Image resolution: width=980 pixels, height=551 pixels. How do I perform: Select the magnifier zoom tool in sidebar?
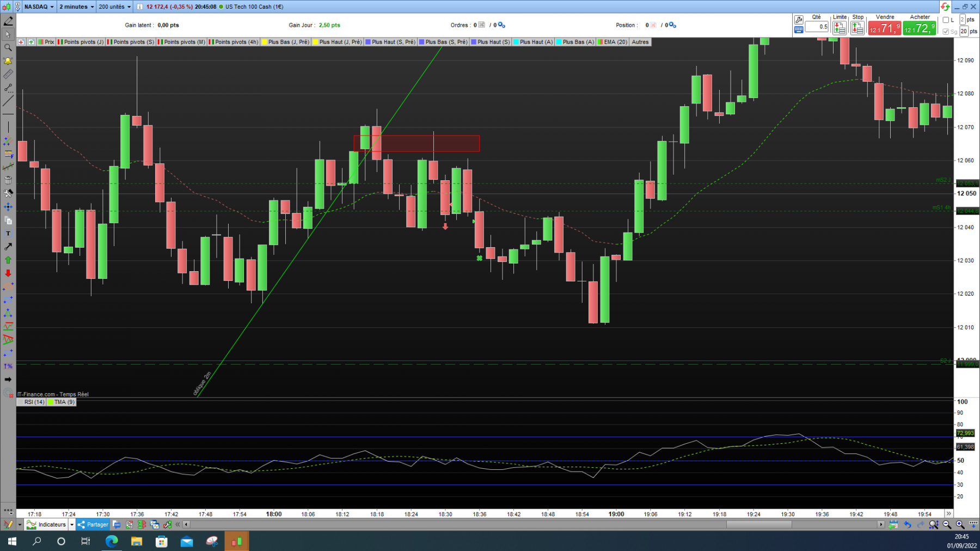point(8,47)
